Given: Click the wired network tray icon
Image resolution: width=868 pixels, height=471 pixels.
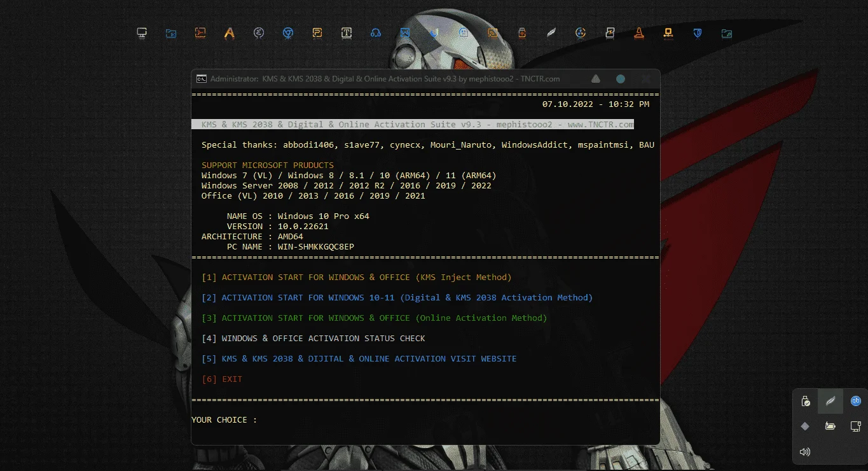Looking at the screenshot, I should 856,426.
